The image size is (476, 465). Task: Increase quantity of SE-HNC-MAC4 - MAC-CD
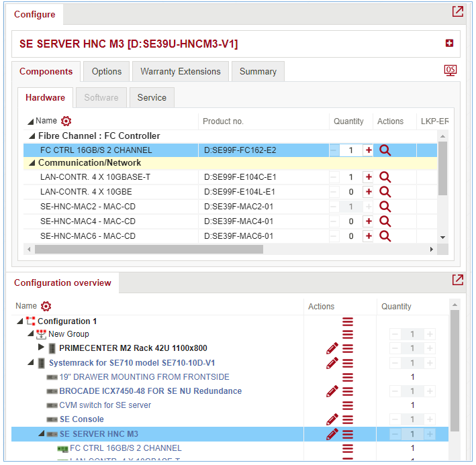click(368, 221)
